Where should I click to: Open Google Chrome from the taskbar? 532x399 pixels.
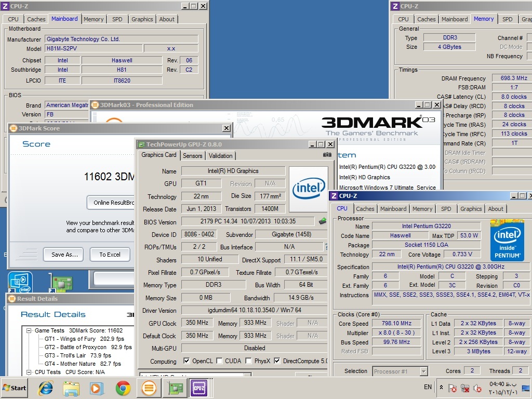pos(123,388)
